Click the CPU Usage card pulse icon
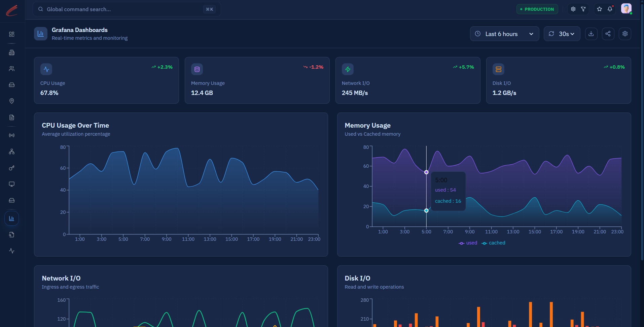The height and width of the screenshot is (327, 644). tap(46, 69)
